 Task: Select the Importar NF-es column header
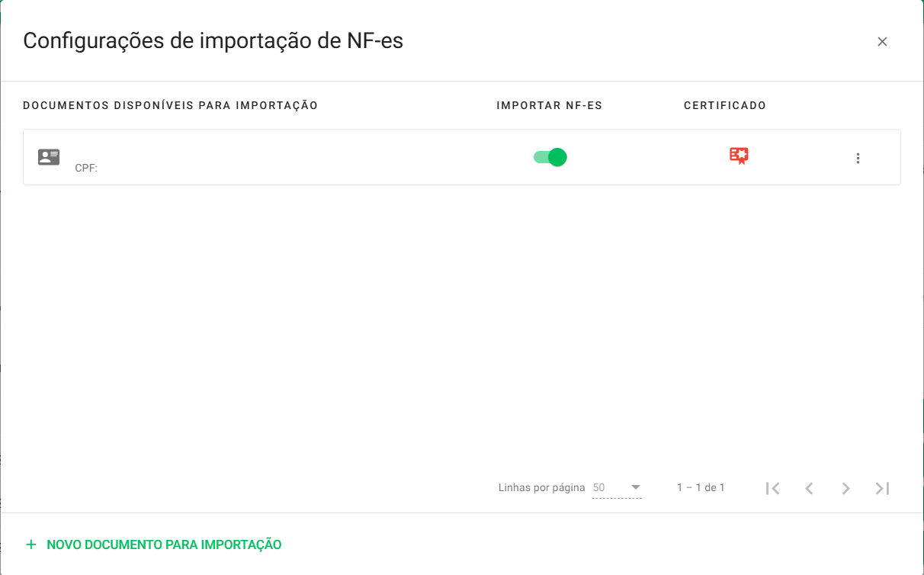pyautogui.click(x=549, y=105)
